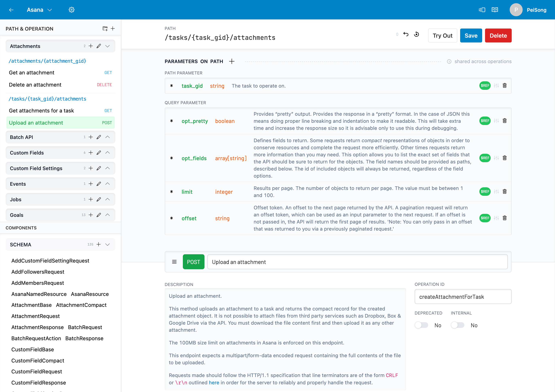The width and height of the screenshot is (555, 392).
Task: Delete the task_gid parameter
Action: coord(505,86)
